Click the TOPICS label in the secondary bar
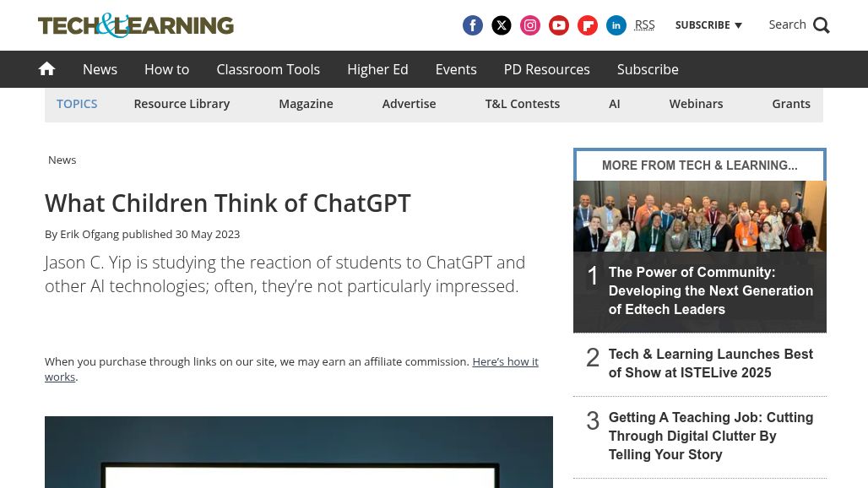This screenshot has width=868, height=488. pyautogui.click(x=77, y=104)
